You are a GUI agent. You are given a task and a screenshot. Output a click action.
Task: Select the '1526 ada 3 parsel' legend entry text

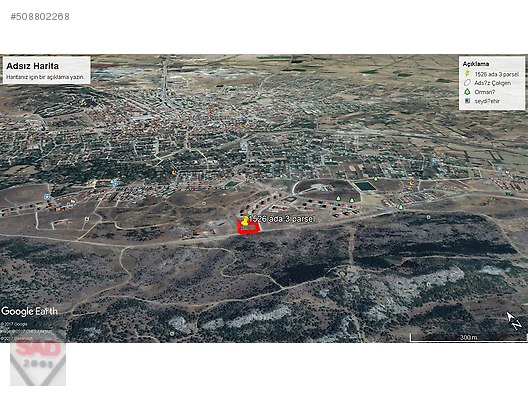tap(496, 74)
